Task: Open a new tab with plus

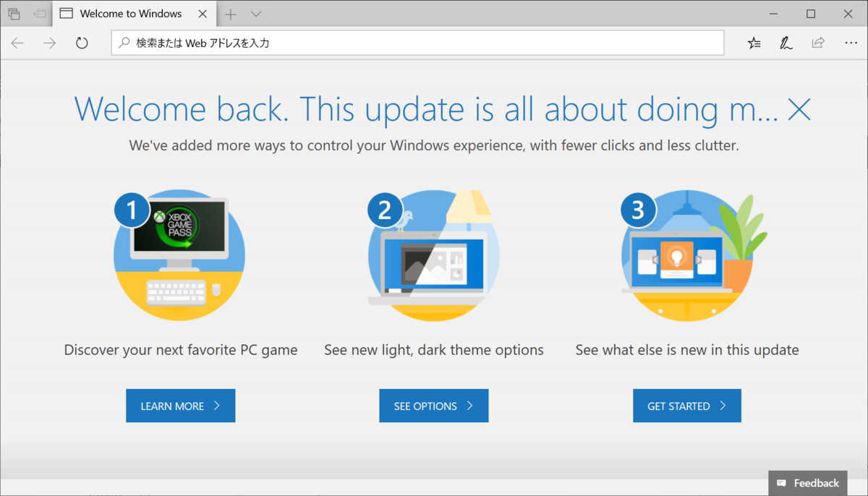Action: click(231, 14)
